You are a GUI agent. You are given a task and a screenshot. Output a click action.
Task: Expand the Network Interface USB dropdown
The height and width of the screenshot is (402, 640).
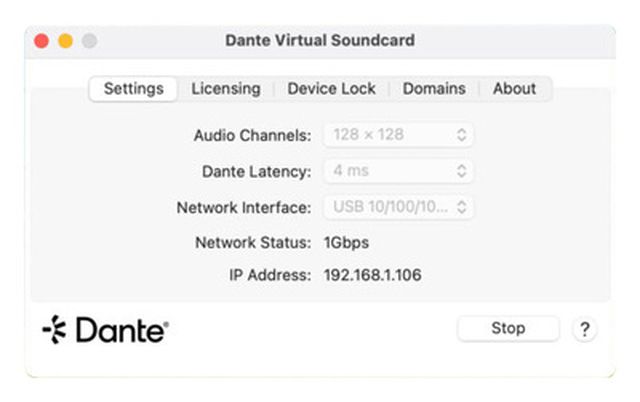(x=398, y=207)
